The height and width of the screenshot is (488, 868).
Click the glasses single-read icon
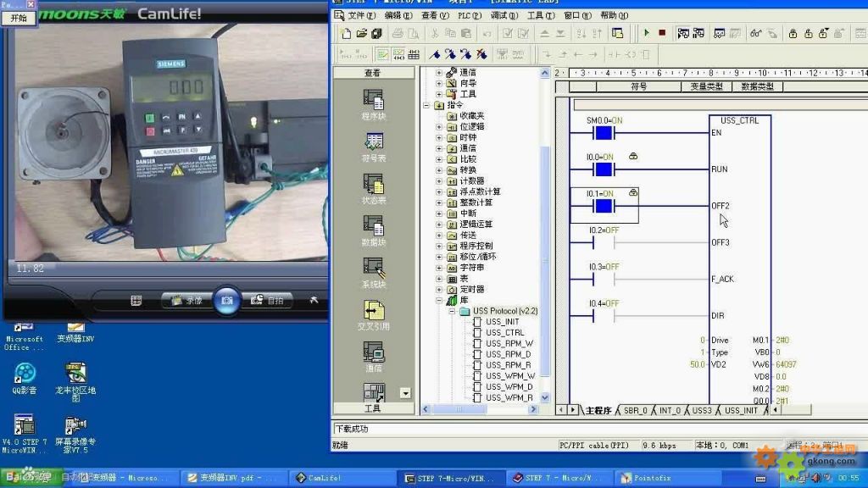(755, 33)
